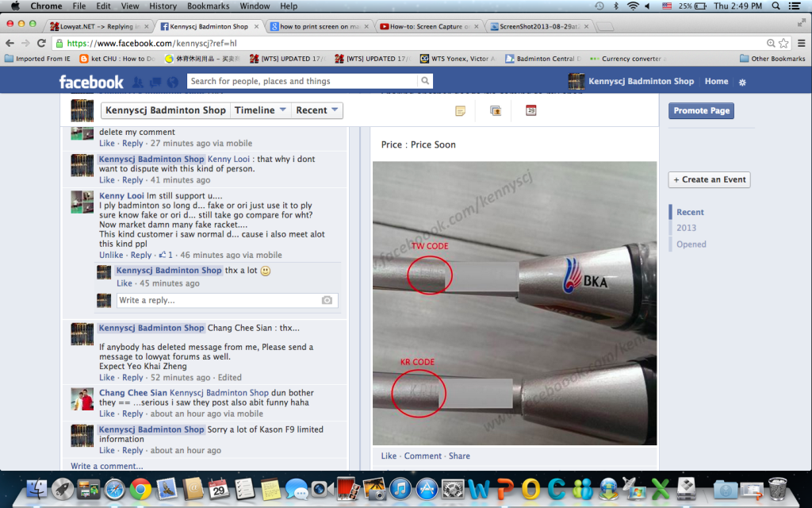Bookmark this page with star icon
812x508 pixels.
pyautogui.click(x=783, y=43)
